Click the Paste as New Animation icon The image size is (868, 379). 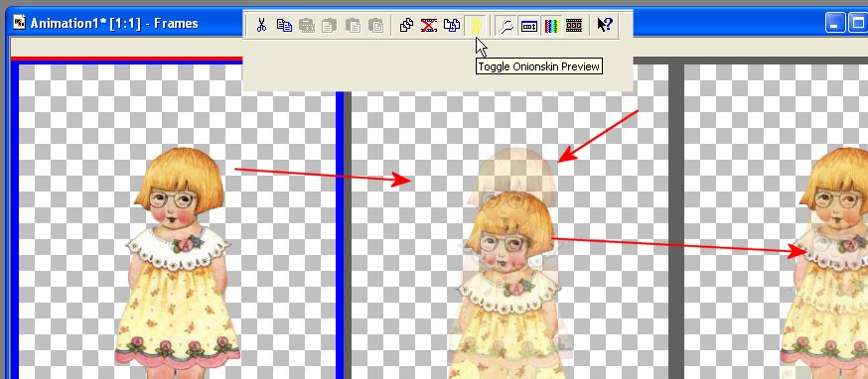pyautogui.click(x=307, y=25)
